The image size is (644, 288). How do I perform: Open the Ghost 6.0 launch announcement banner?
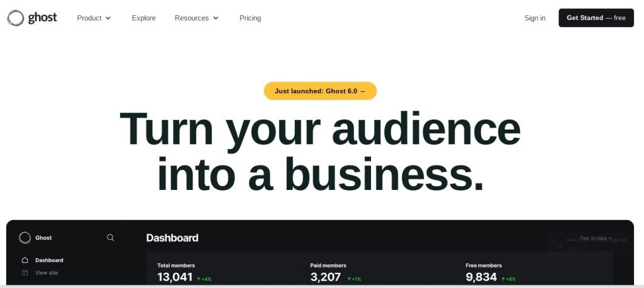pyautogui.click(x=320, y=91)
